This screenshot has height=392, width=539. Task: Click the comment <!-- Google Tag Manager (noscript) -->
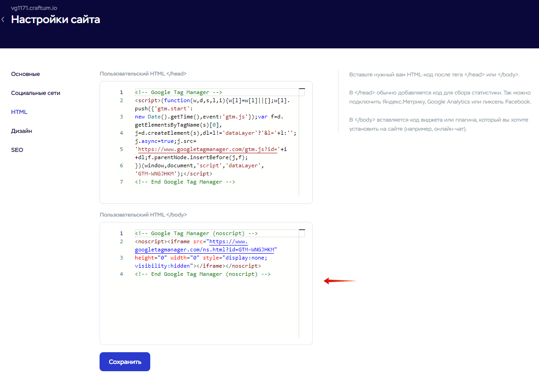coord(196,233)
